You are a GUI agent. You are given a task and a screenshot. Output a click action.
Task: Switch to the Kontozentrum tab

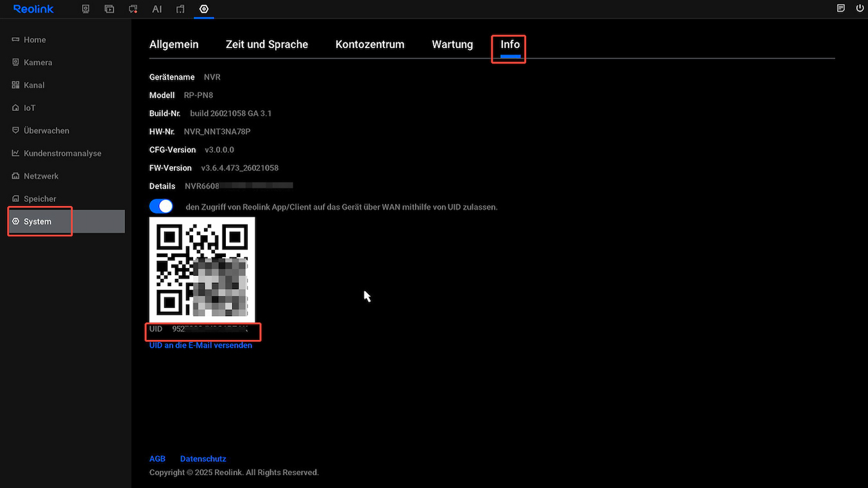click(x=370, y=44)
